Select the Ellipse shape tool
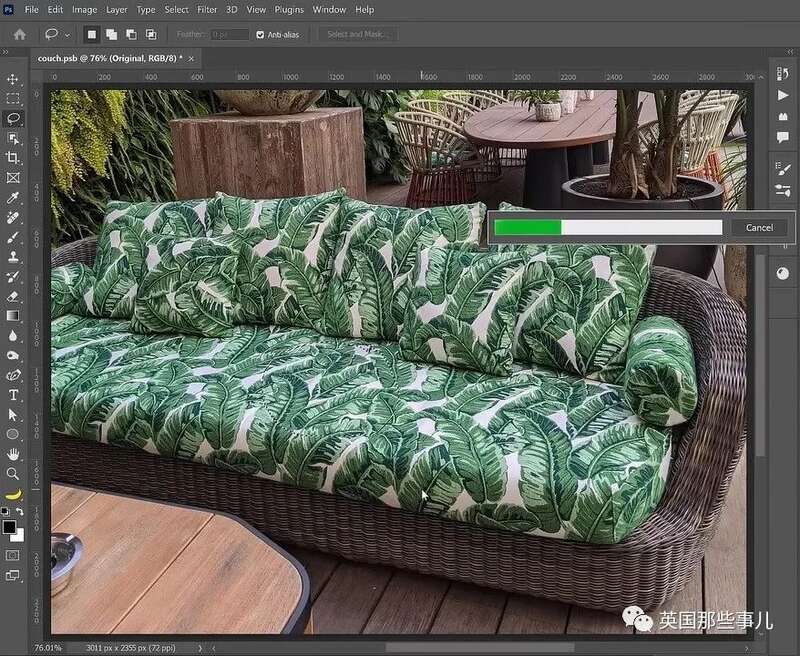This screenshot has height=656, width=800. pyautogui.click(x=13, y=434)
